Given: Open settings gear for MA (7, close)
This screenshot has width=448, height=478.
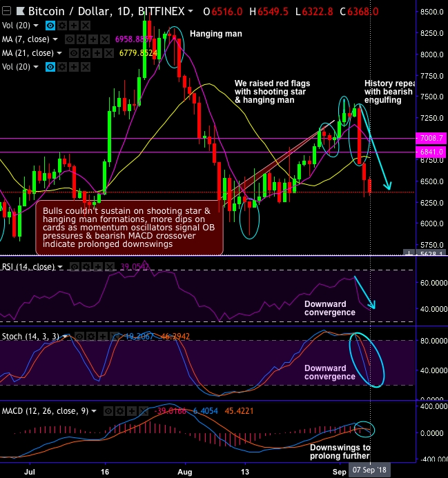Looking at the screenshot, I should tap(81, 39).
